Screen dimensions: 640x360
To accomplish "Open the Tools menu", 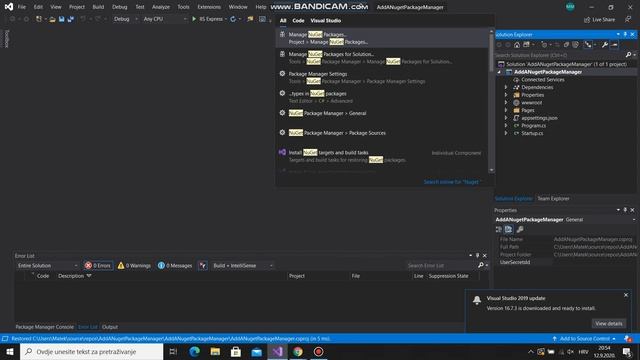I will pyautogui.click(x=183, y=7).
